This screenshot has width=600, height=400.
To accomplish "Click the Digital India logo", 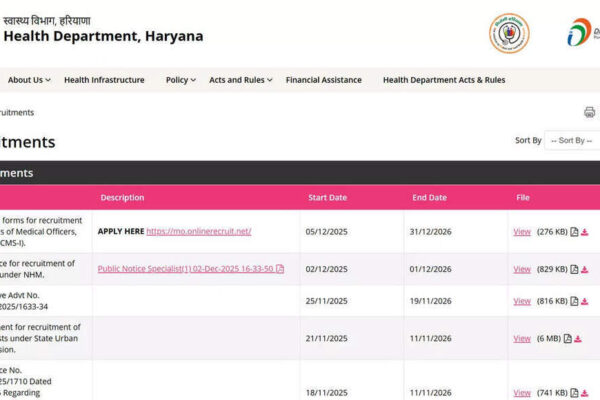I will (x=583, y=32).
